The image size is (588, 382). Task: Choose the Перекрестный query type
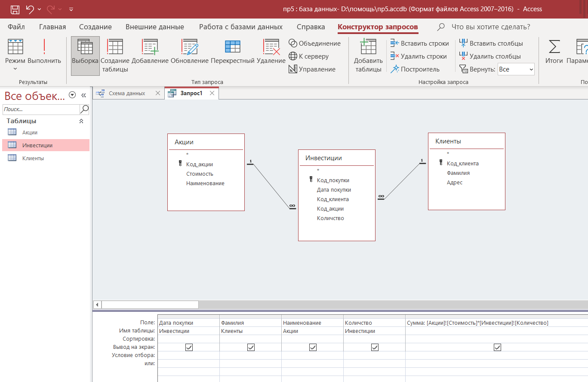[233, 51]
